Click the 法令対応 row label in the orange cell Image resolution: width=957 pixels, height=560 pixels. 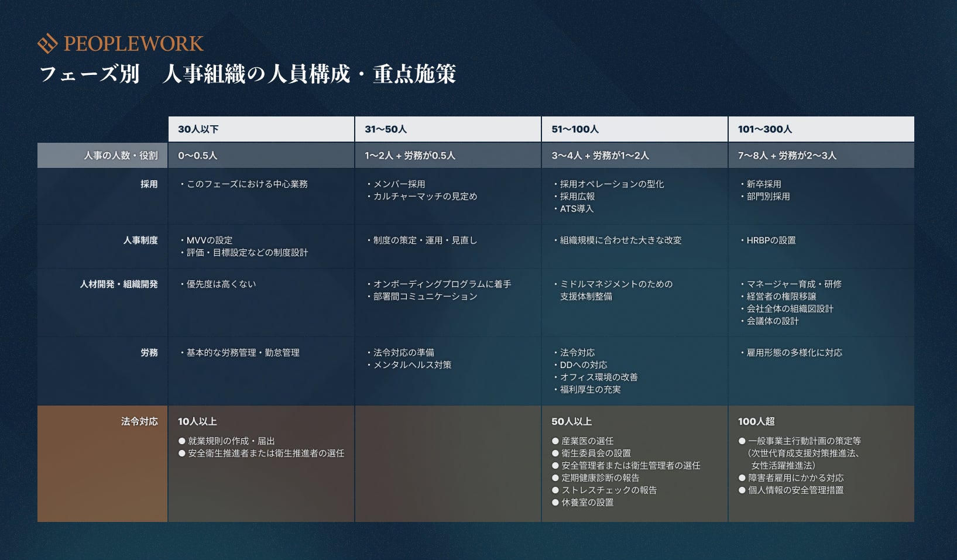pyautogui.click(x=139, y=421)
